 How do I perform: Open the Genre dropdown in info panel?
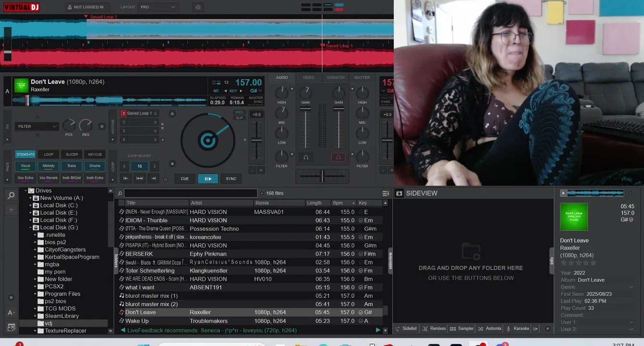[631, 287]
